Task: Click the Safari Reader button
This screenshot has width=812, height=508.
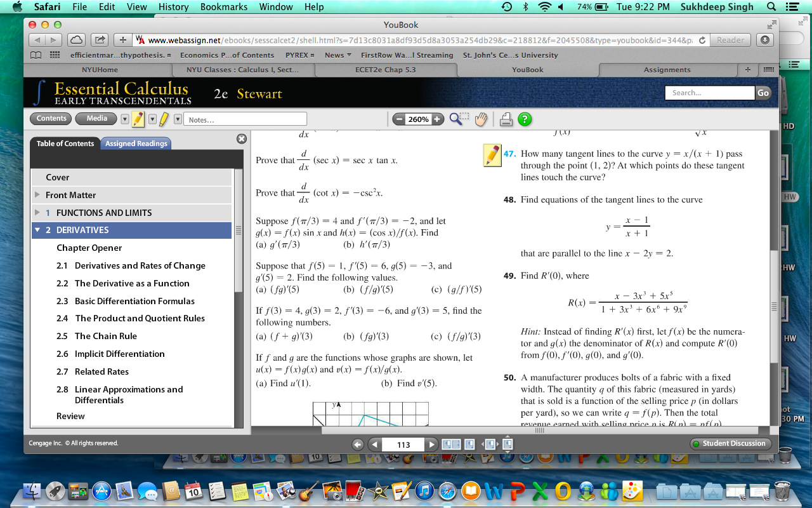Action: click(730, 40)
